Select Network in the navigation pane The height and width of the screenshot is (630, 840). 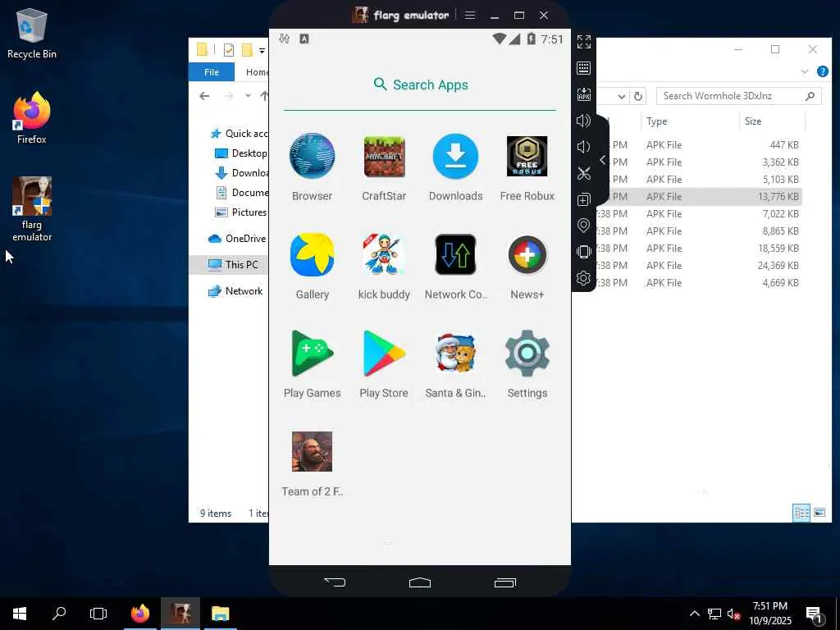tap(235, 291)
